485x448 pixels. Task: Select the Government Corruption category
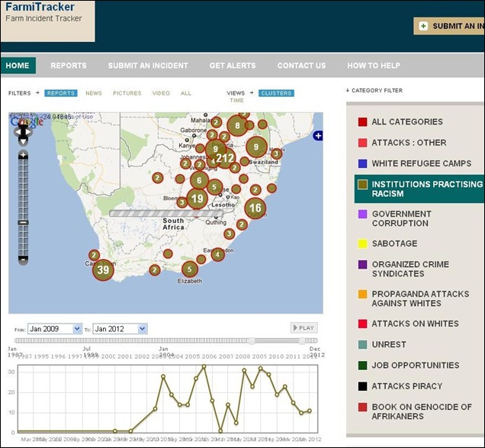(x=401, y=219)
